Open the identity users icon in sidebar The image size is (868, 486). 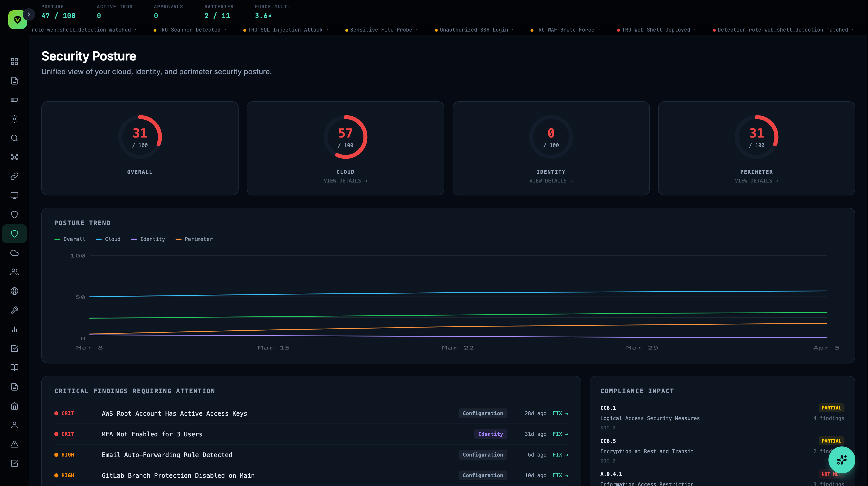[14, 272]
